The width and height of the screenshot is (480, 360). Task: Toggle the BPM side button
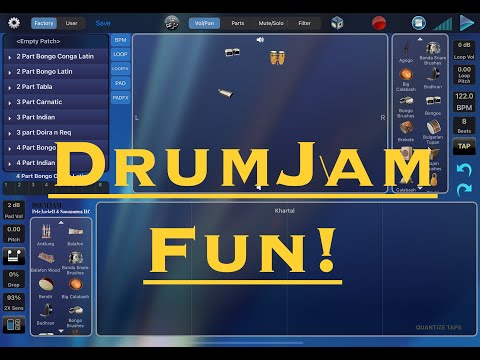point(120,40)
